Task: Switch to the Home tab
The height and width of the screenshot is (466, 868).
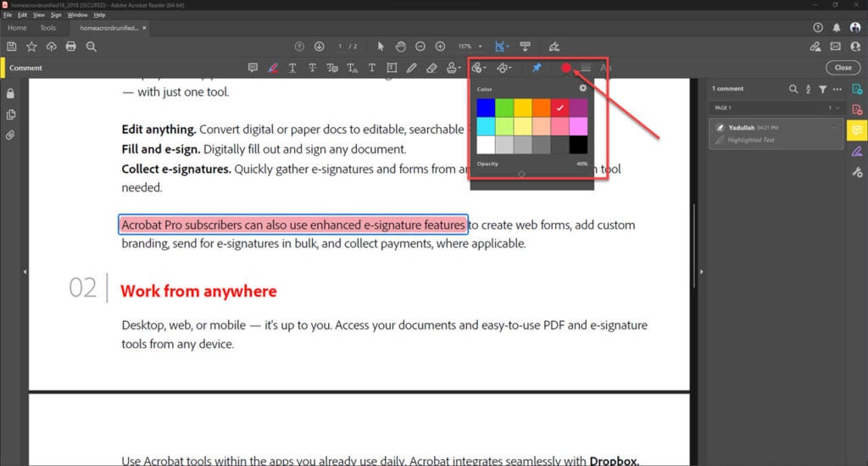Action: (x=17, y=28)
